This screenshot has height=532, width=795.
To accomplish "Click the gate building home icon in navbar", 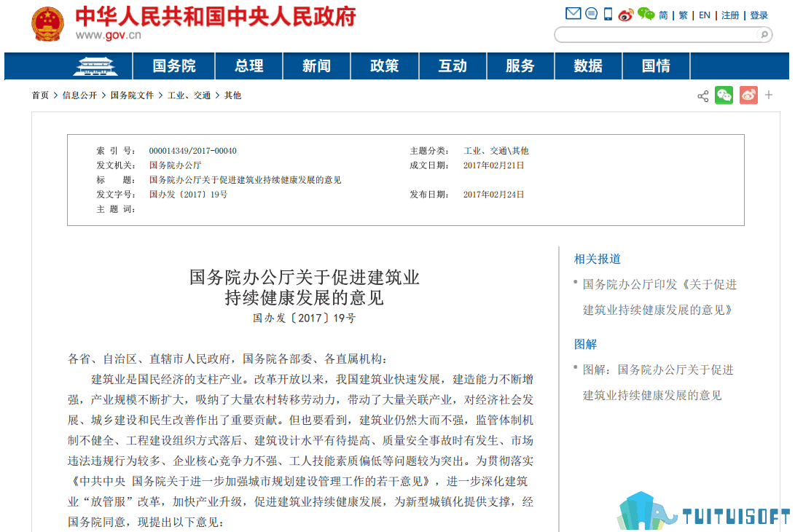I will [95, 66].
